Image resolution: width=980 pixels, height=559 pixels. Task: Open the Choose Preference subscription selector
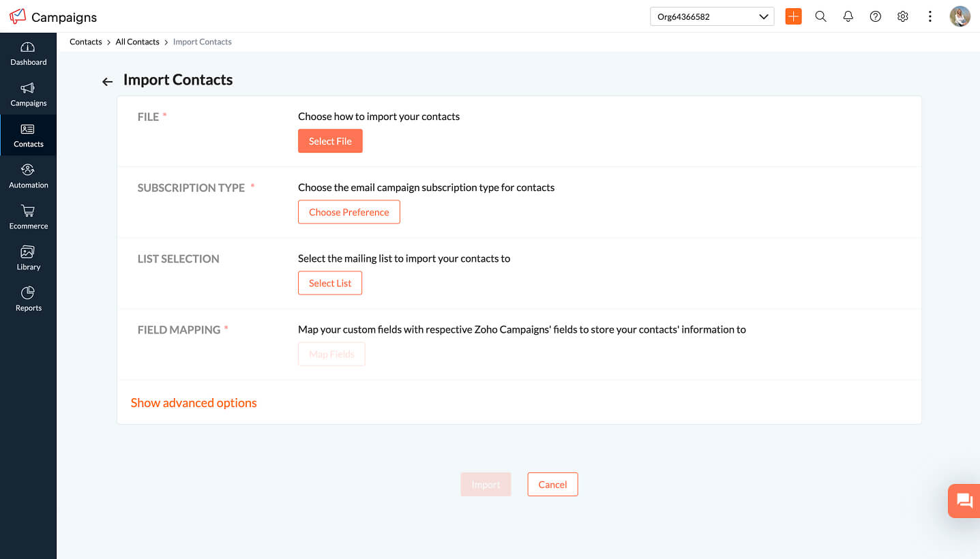pos(348,212)
